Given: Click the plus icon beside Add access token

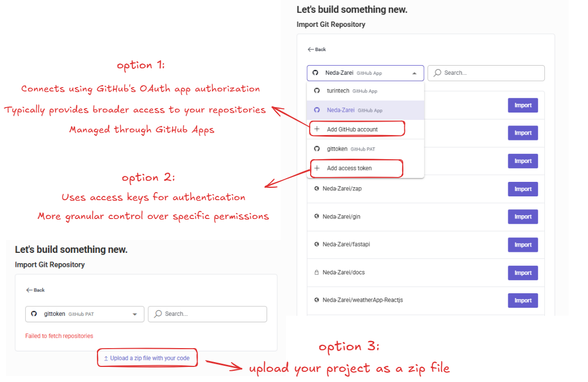Looking at the screenshot, I should tap(317, 168).
